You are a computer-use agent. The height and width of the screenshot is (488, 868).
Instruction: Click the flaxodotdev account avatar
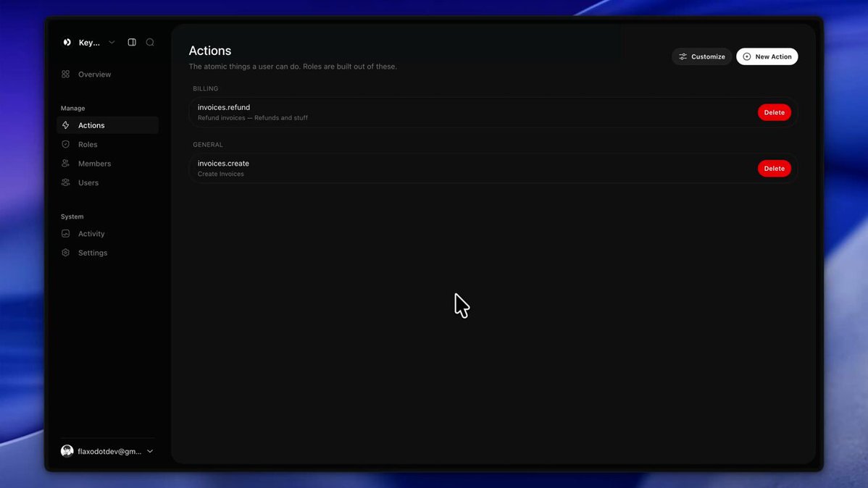tap(67, 451)
